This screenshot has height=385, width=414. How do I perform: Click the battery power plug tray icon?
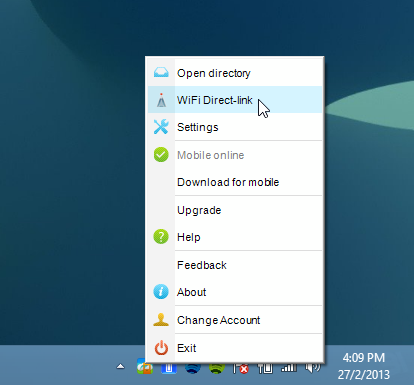[x=265, y=368]
